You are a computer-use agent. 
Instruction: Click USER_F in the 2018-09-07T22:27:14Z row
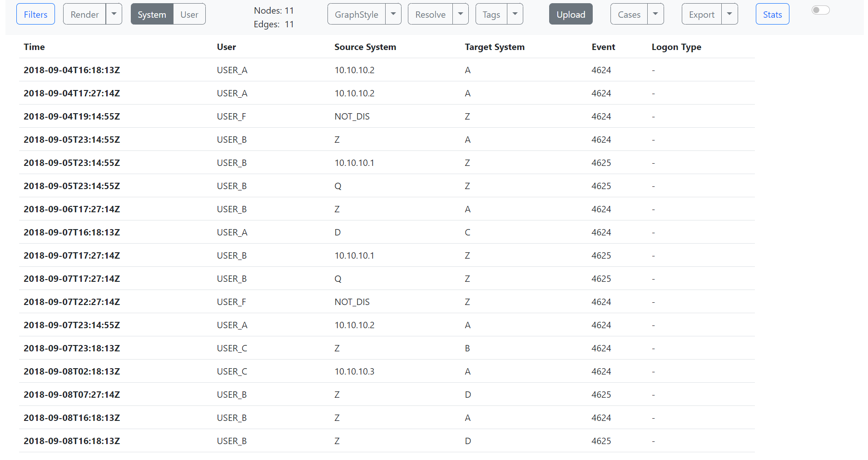231,302
